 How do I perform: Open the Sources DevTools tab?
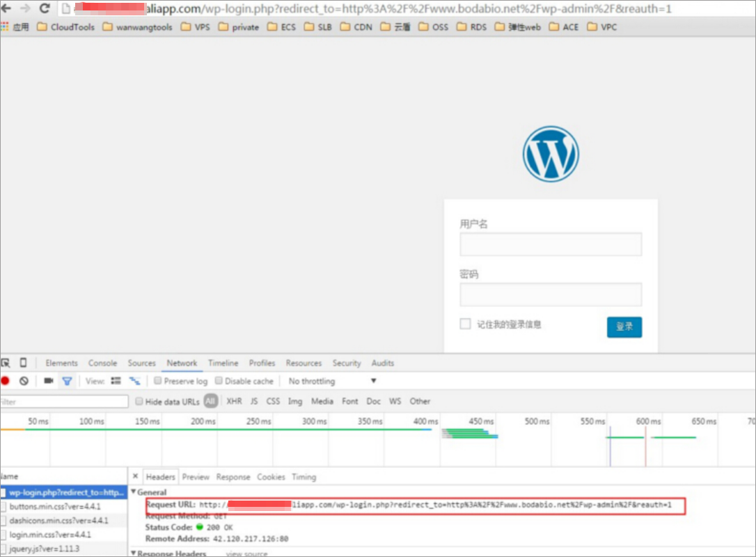click(142, 363)
